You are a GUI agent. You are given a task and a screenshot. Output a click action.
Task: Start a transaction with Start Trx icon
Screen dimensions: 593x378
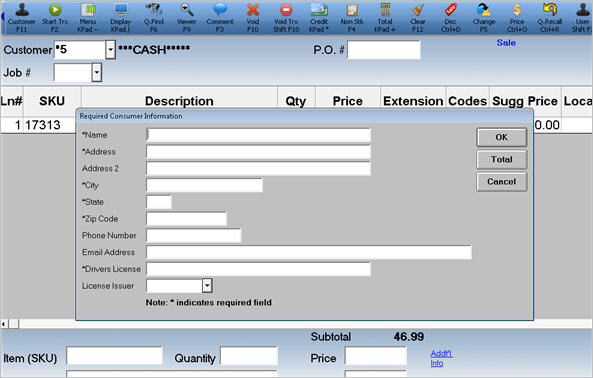click(x=55, y=18)
